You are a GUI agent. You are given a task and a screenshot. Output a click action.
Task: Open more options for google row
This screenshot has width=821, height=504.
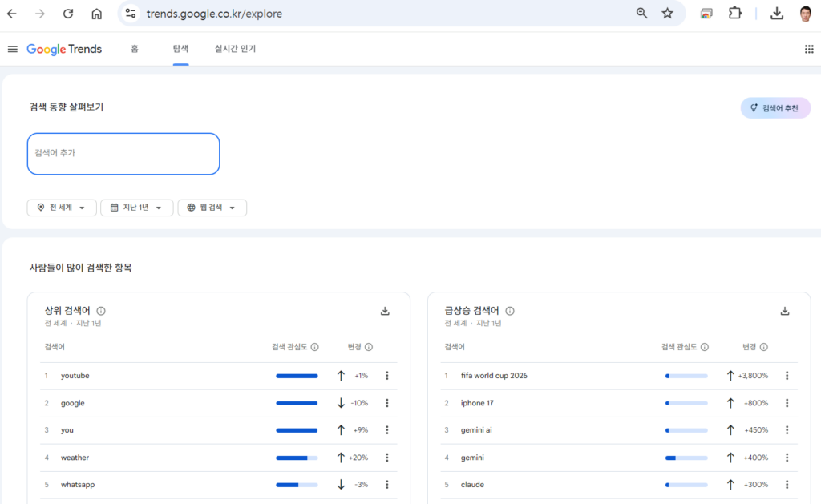click(x=387, y=403)
